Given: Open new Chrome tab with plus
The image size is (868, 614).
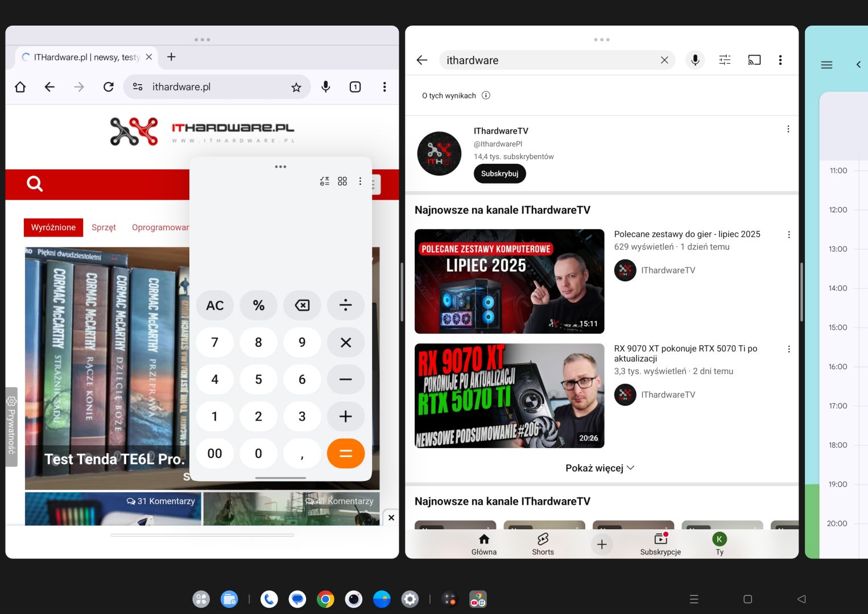Looking at the screenshot, I should (171, 57).
